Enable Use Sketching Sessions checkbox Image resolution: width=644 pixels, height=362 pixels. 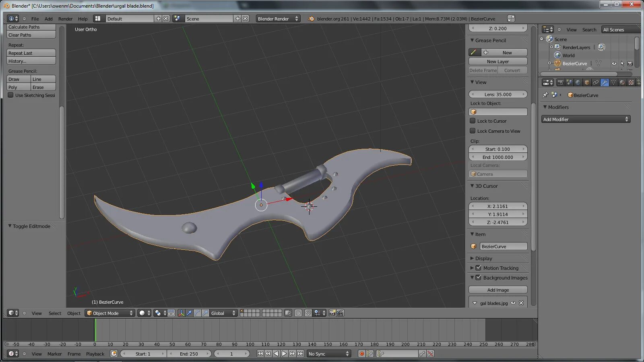coord(11,95)
